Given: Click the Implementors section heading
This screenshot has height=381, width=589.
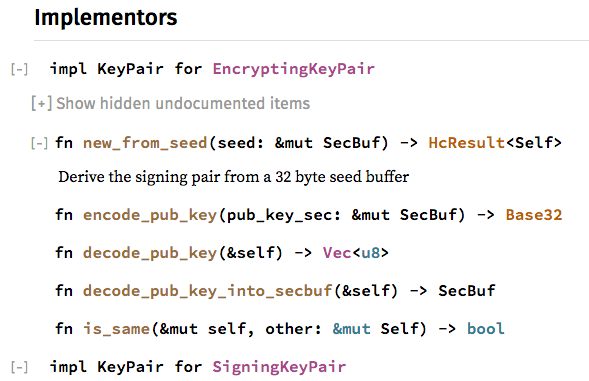Looking at the screenshot, I should [106, 18].
